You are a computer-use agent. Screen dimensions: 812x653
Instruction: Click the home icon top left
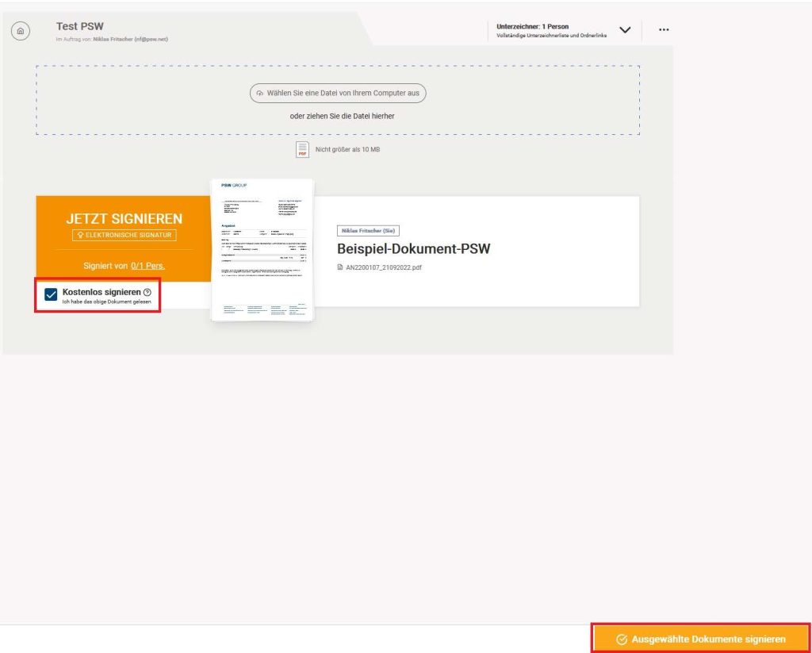click(x=20, y=30)
